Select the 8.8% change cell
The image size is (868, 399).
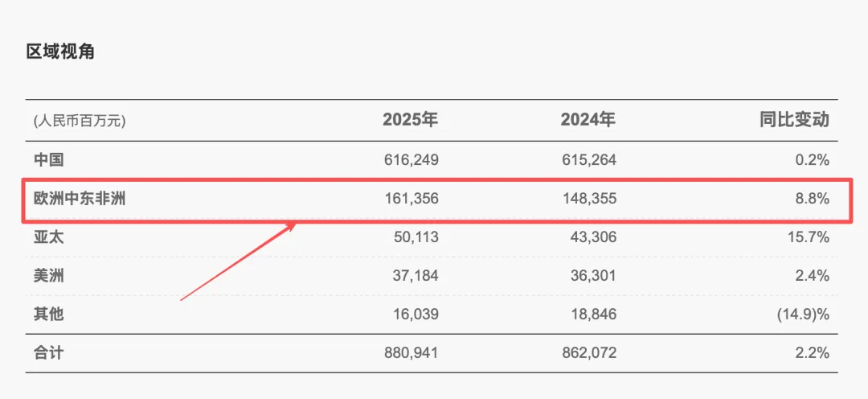click(811, 199)
